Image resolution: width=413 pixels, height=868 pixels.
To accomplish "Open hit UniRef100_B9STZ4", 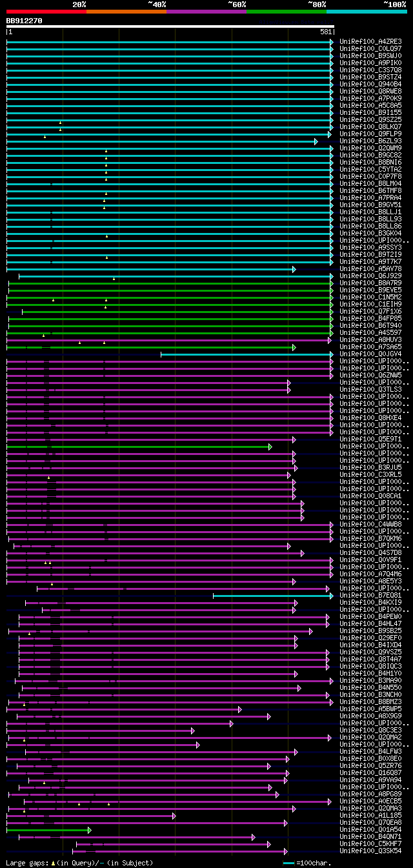I will (x=370, y=77).
